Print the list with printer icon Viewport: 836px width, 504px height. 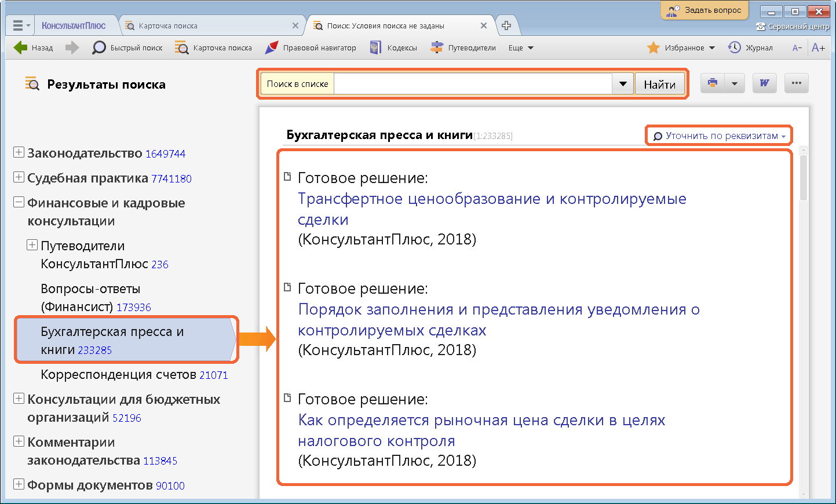tap(713, 83)
